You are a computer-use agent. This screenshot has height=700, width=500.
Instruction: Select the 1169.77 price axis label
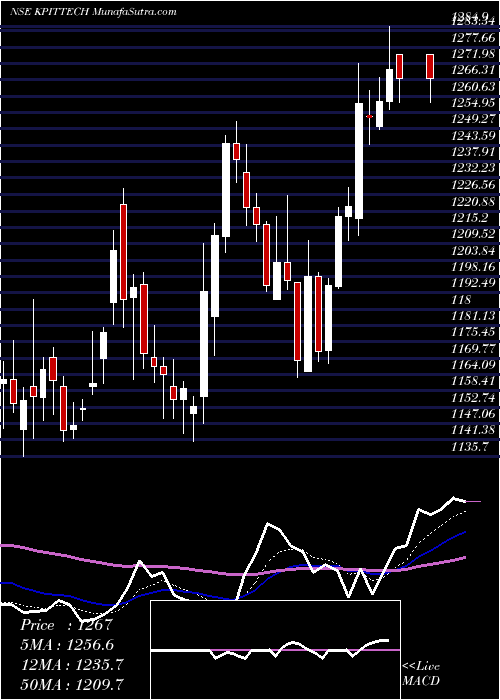pos(473,349)
